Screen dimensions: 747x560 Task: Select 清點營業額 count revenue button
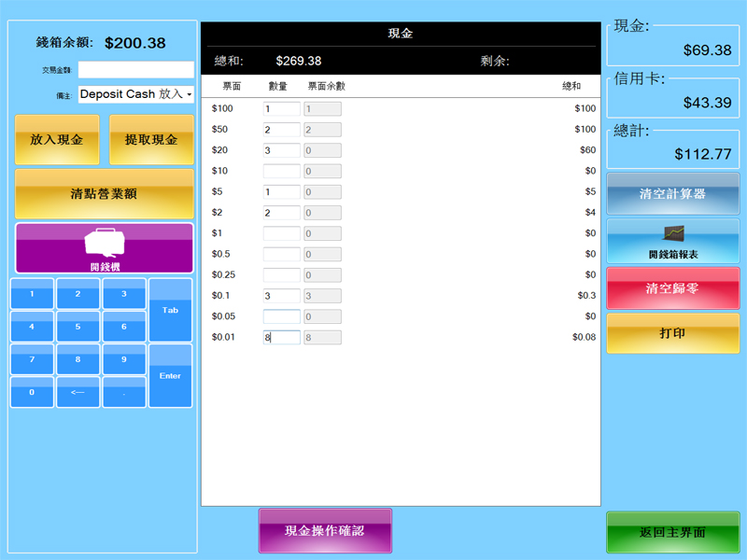pos(104,194)
